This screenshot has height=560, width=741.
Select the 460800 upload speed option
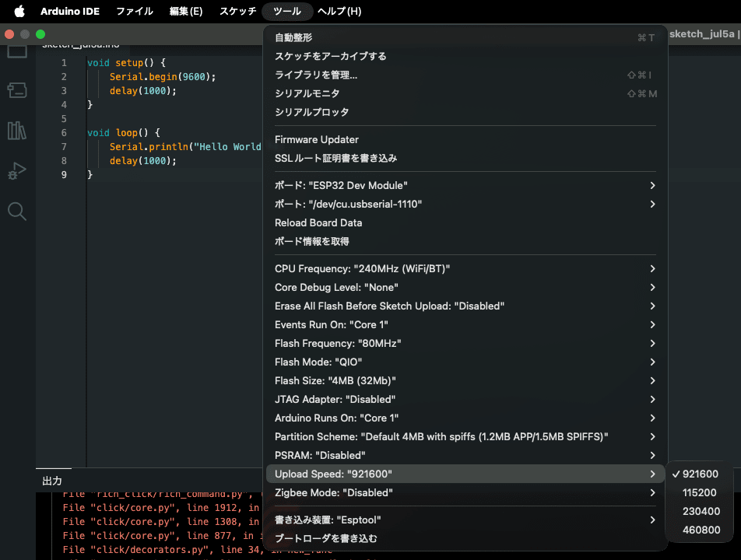(x=699, y=530)
